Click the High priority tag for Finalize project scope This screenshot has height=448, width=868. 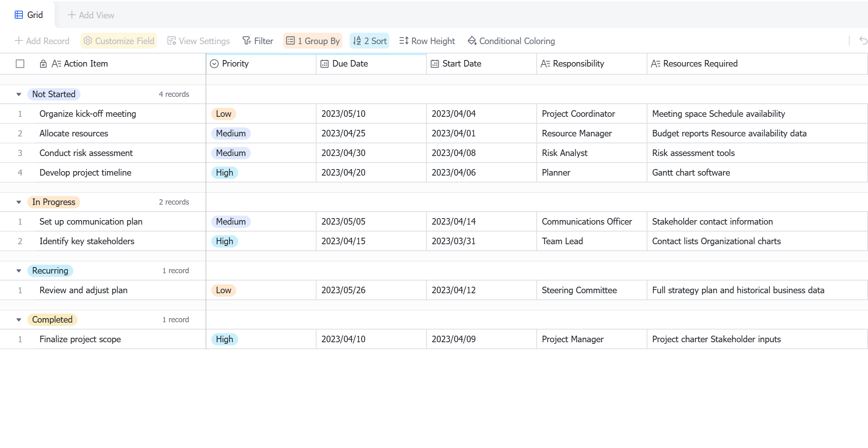click(225, 339)
